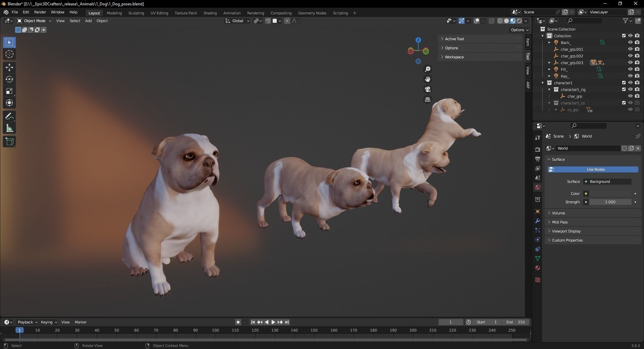The width and height of the screenshot is (644, 349).
Task: Switch to rendered viewport shading
Action: pos(519,21)
